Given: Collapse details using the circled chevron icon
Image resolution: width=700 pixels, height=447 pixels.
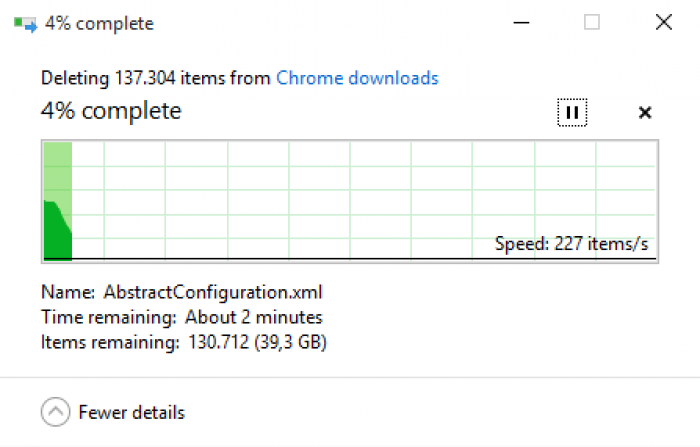Looking at the screenshot, I should (x=55, y=412).
